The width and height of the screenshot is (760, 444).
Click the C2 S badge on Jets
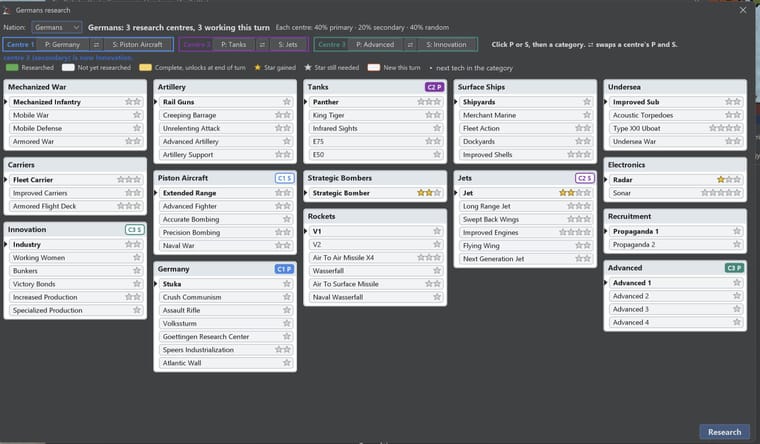tap(584, 178)
